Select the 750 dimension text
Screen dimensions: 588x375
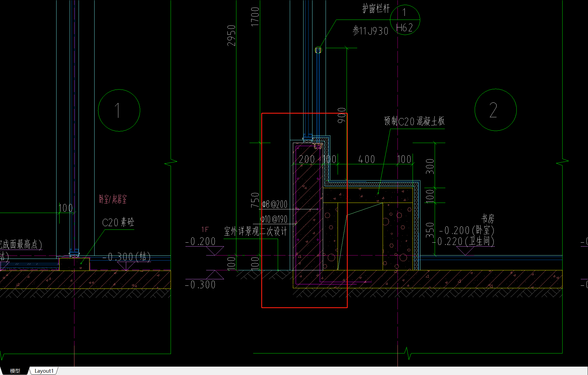(x=255, y=200)
